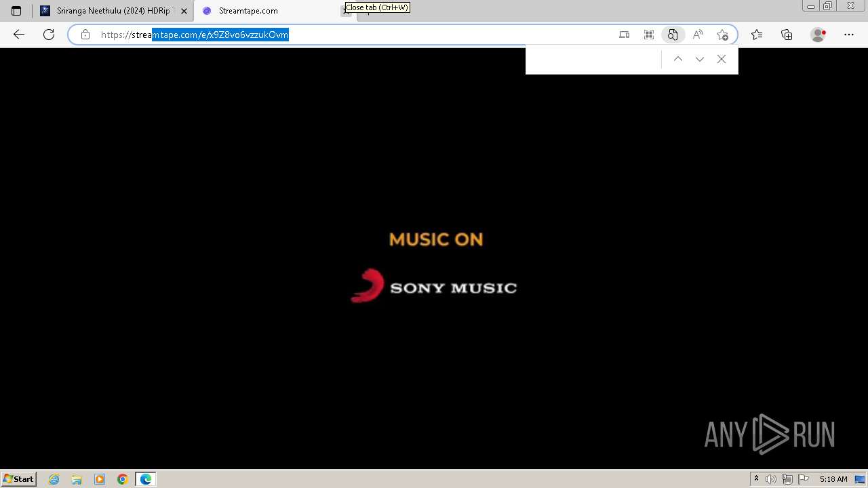Launch Internet Explorer from taskbar
Image resolution: width=868 pixels, height=488 pixels.
pos(54,479)
